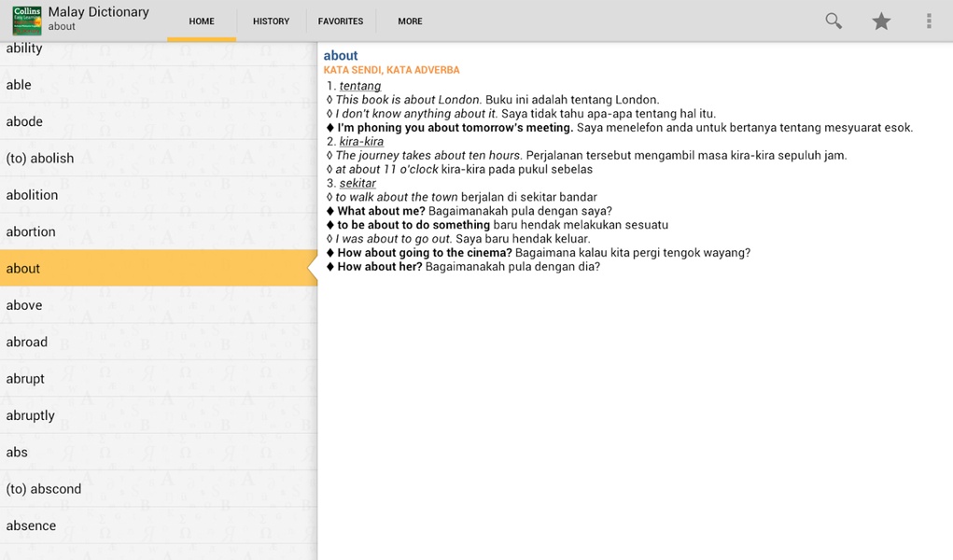Open entry 'abolition'

tap(159, 194)
